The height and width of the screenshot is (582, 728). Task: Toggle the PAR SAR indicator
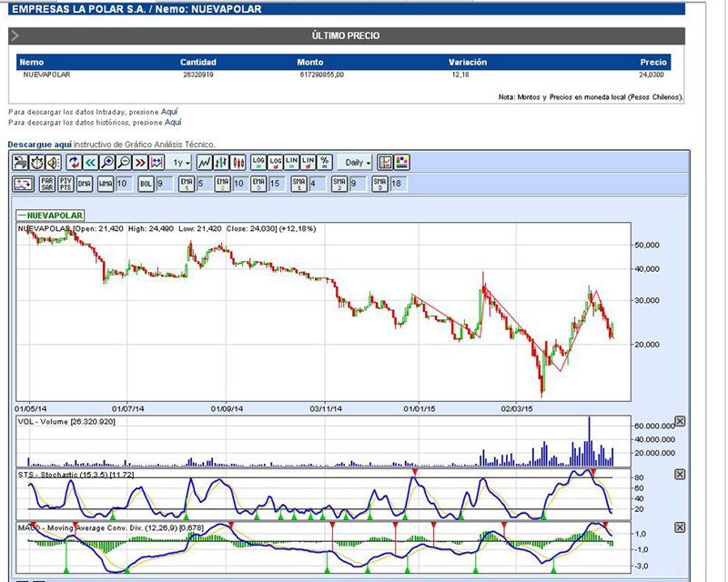(47, 185)
